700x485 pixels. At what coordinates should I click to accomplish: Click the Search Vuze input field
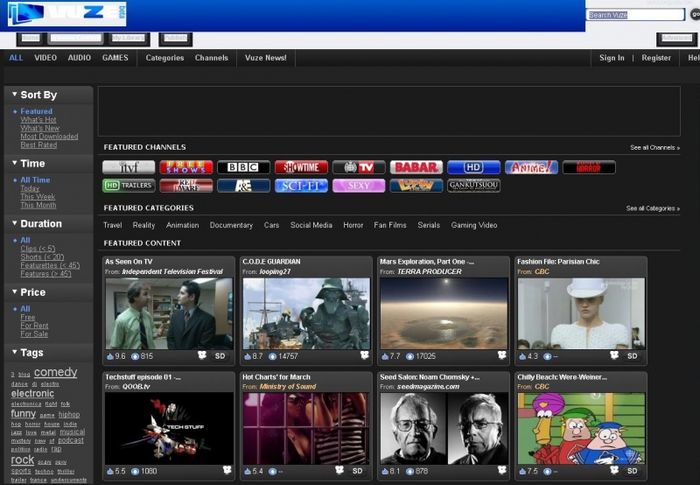click(635, 15)
